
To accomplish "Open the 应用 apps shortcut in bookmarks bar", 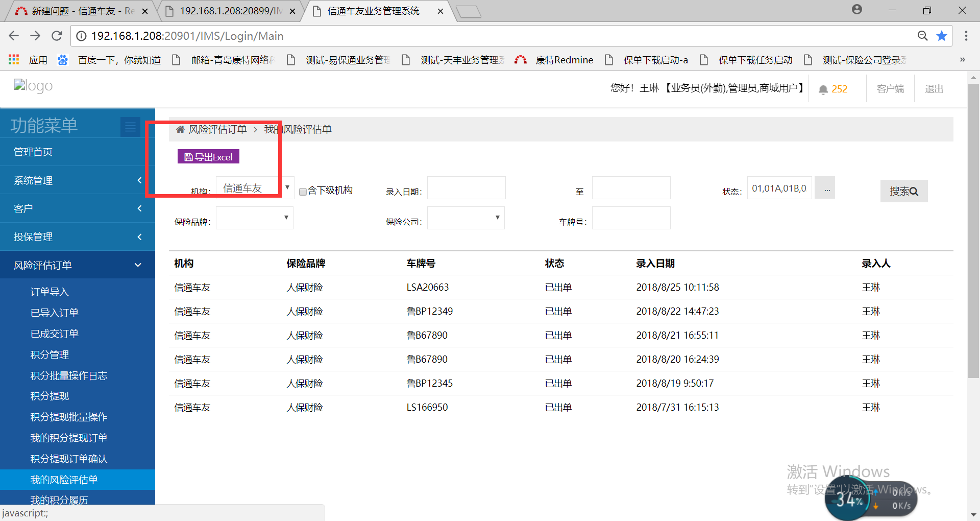I will 29,60.
